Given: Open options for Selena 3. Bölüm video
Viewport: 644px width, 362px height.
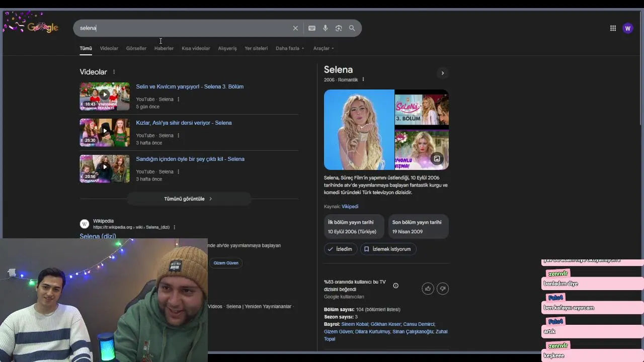Looking at the screenshot, I should (178, 100).
